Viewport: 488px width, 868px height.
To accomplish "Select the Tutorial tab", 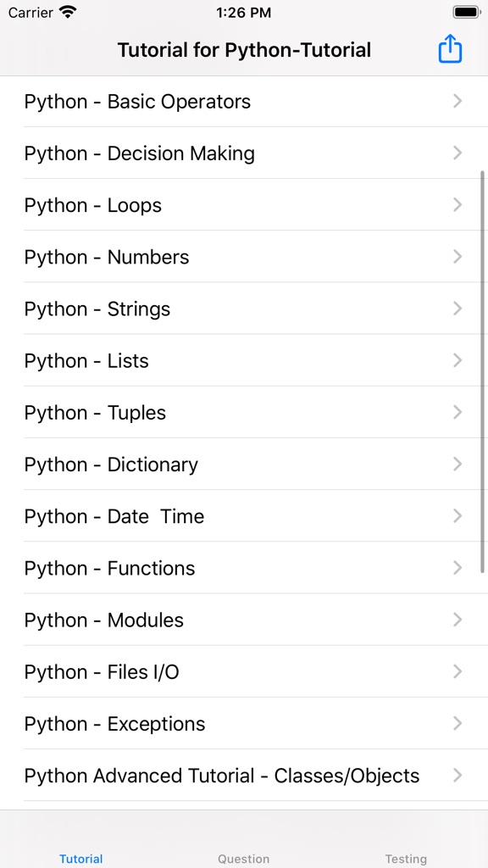I will (x=80, y=859).
